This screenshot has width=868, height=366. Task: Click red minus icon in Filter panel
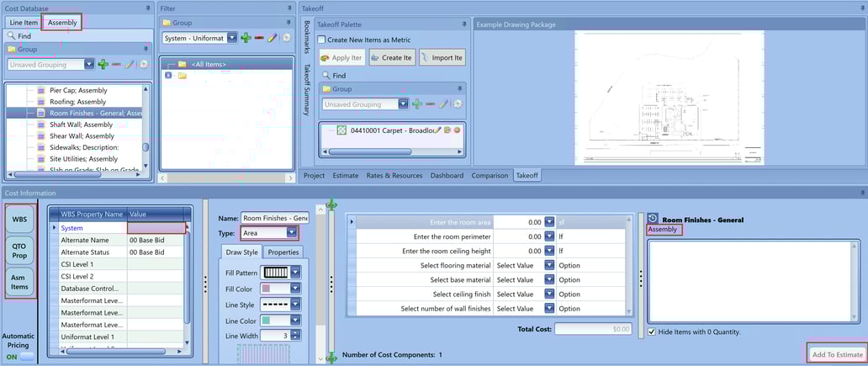pos(259,38)
